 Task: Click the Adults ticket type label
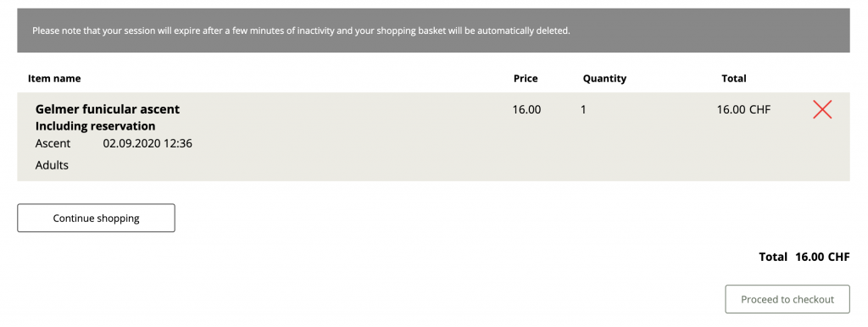coord(52,165)
